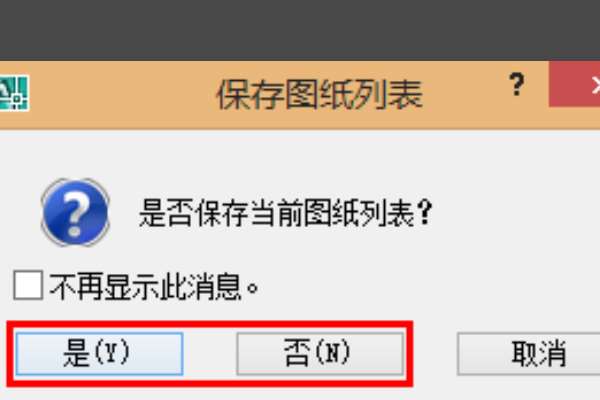
Task: Click the 保存图纸列表 title text
Action: [320, 95]
